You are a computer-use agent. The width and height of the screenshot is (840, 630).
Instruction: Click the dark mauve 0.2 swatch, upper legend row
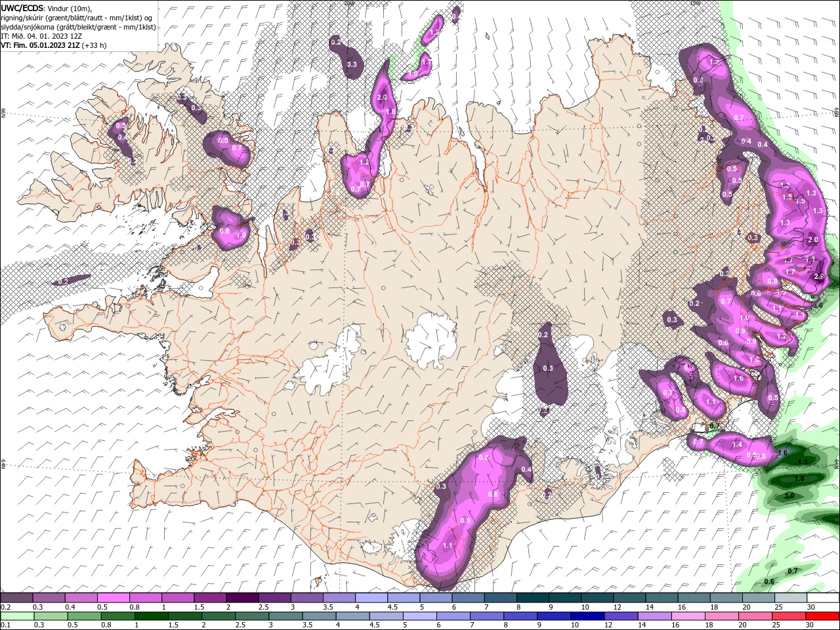pos(16,597)
